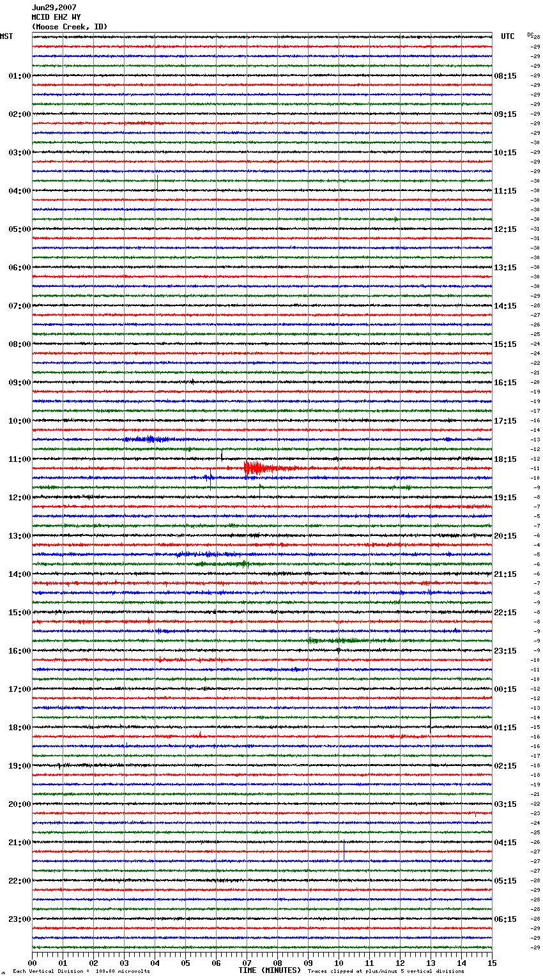Click the "02:15" UTC row label
Screen dimensions: 543x980
pyautogui.click(x=505, y=766)
